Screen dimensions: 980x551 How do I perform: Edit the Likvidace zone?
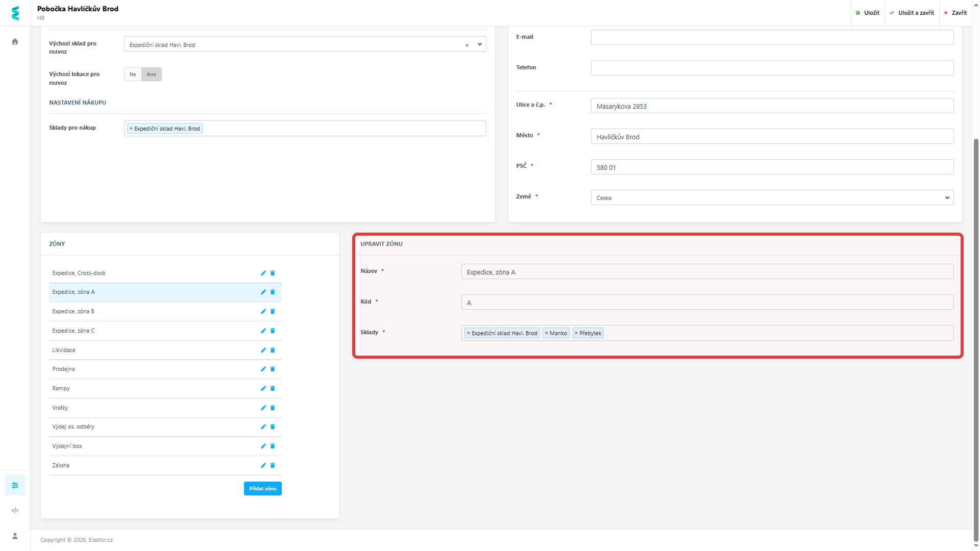coord(263,350)
